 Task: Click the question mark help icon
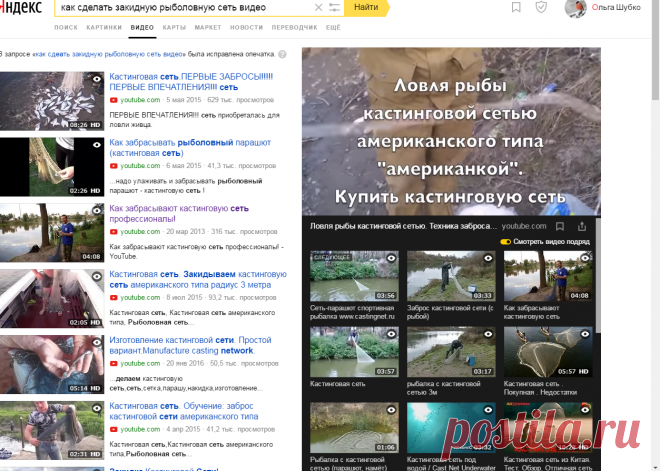click(282, 54)
